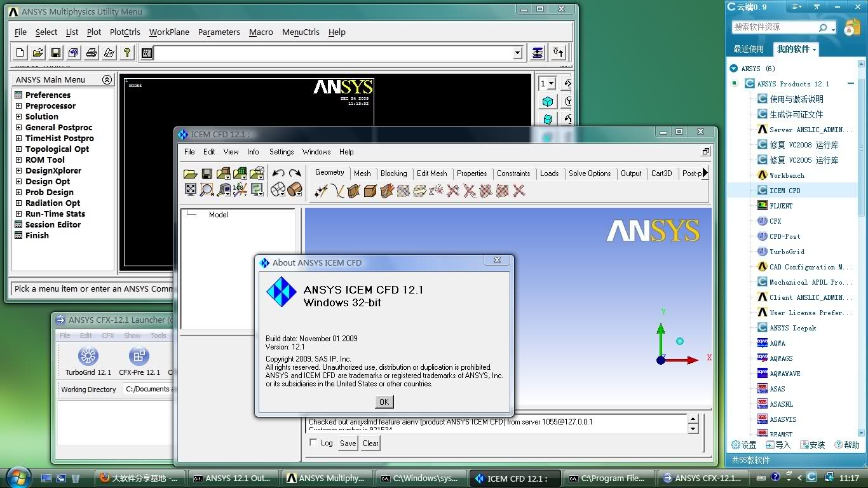Screen dimensions: 868x488
Task: Open PlotCtrls menu in ANSYS Multiphysics
Action: point(125,32)
